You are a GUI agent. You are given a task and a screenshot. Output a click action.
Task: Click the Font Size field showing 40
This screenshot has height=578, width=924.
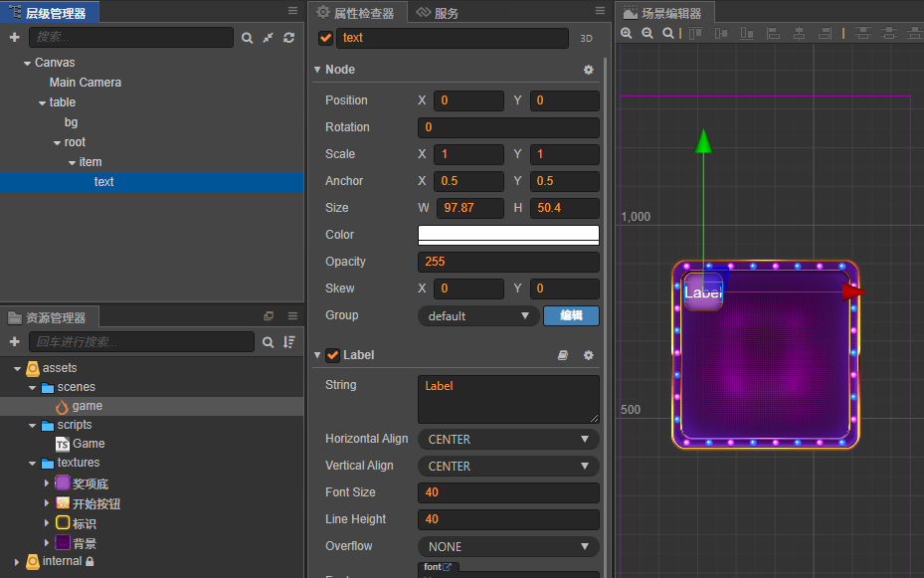[508, 492]
